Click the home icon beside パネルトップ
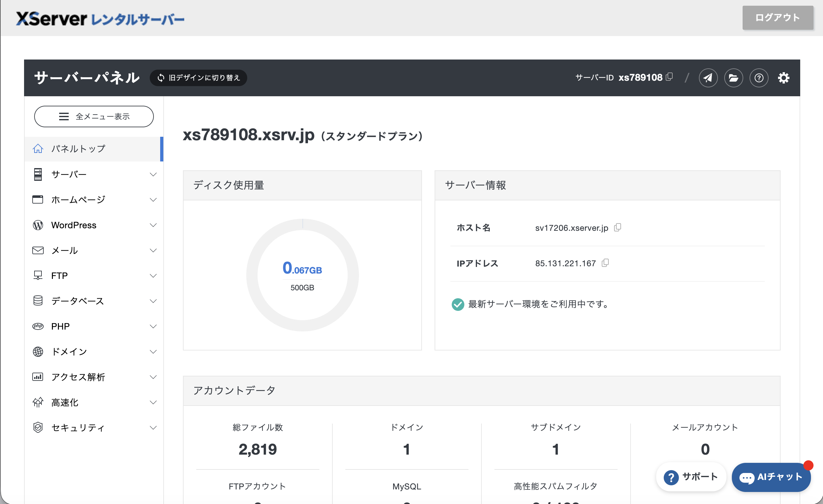 click(38, 148)
